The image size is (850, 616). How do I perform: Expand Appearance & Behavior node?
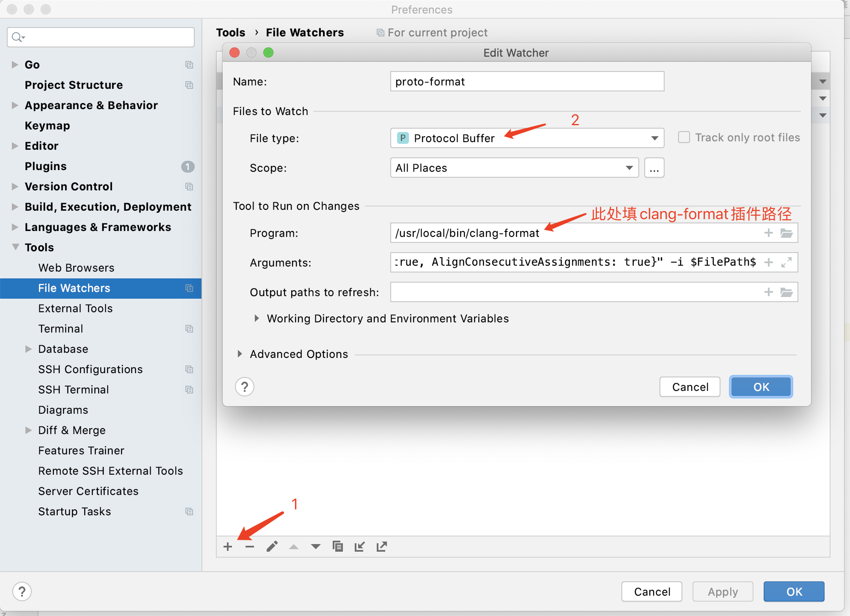pyautogui.click(x=15, y=105)
